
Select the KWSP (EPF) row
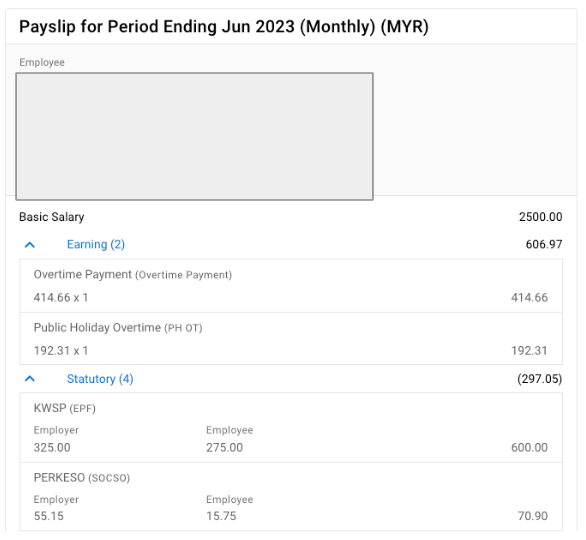[291, 428]
